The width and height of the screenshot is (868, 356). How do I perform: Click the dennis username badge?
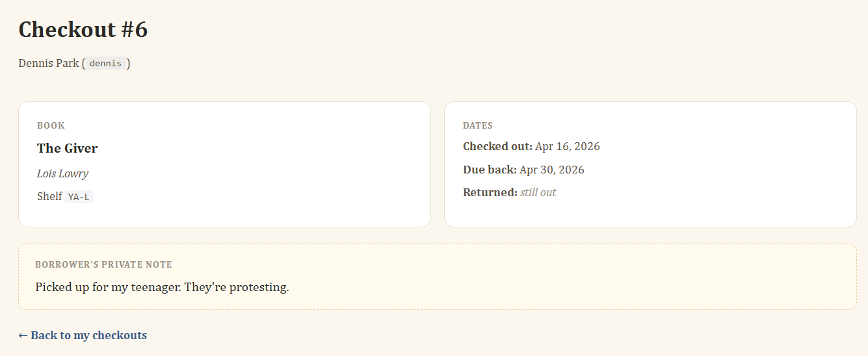tap(105, 64)
